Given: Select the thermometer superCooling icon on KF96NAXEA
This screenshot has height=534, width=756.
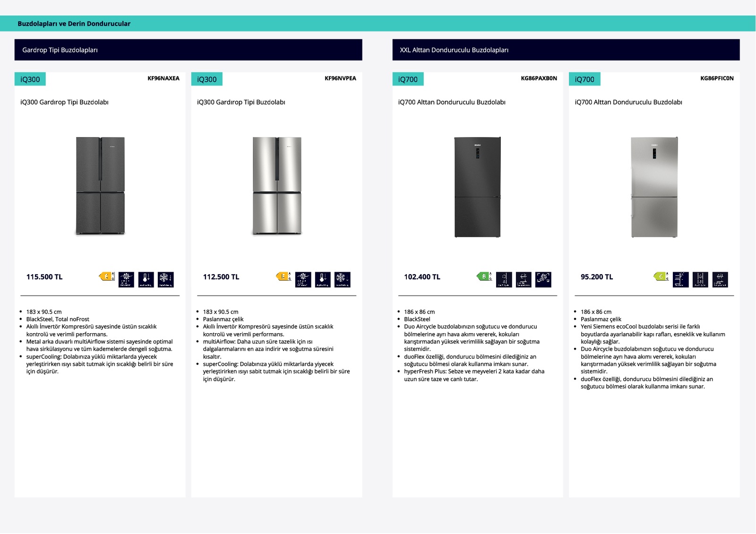Looking at the screenshot, I should pyautogui.click(x=146, y=279).
